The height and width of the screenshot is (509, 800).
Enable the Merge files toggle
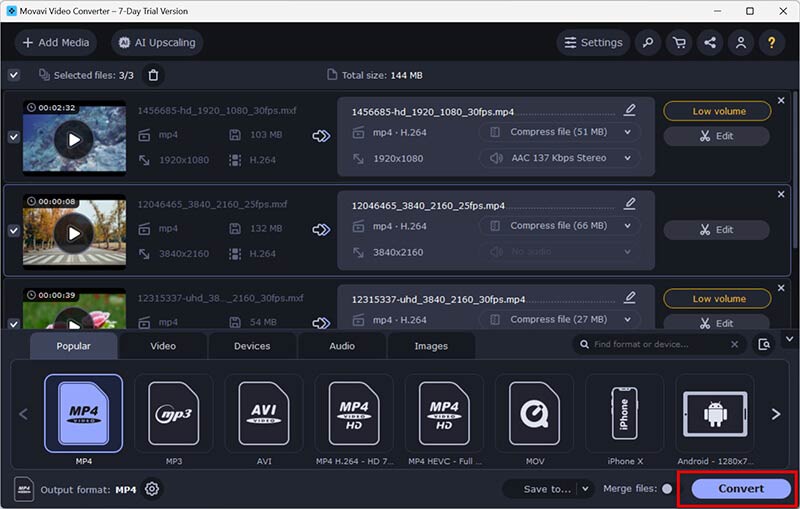coord(667,489)
